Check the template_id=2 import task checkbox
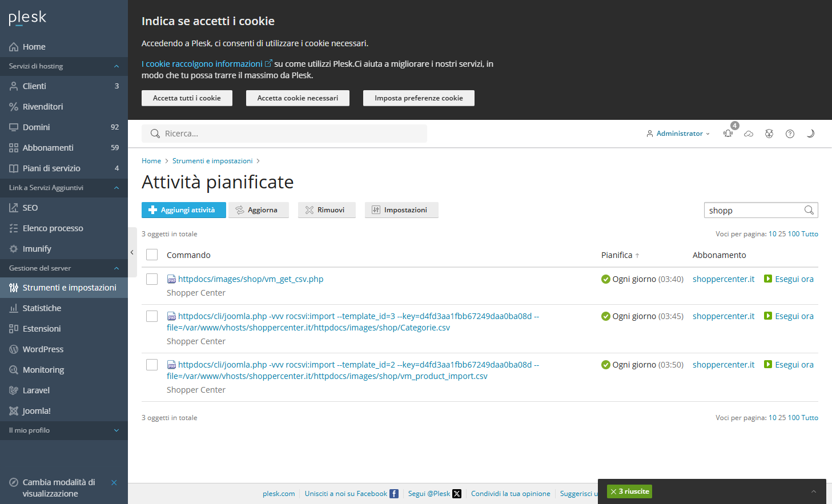This screenshot has width=832, height=504. (x=152, y=365)
